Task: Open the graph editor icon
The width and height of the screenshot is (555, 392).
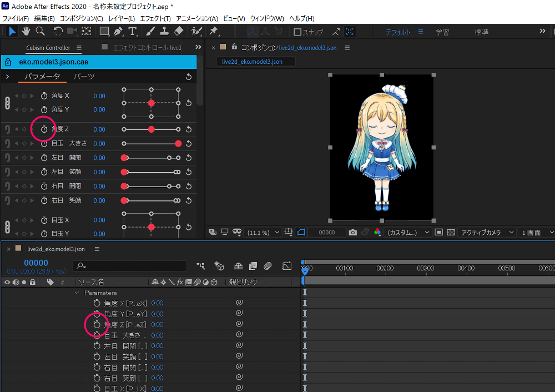Action: tap(287, 265)
